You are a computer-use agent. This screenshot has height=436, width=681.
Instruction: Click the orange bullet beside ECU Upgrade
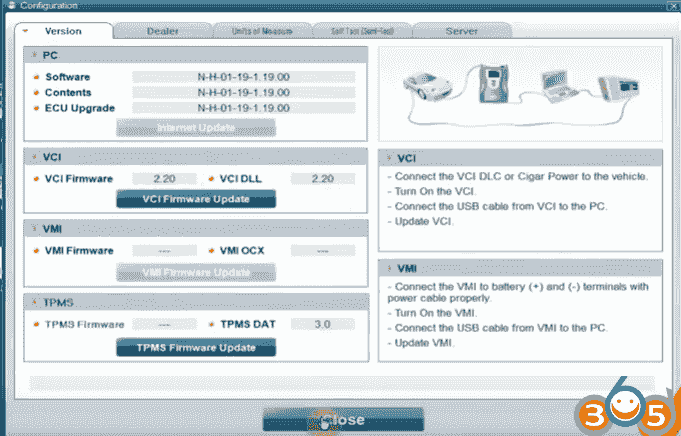pyautogui.click(x=36, y=109)
